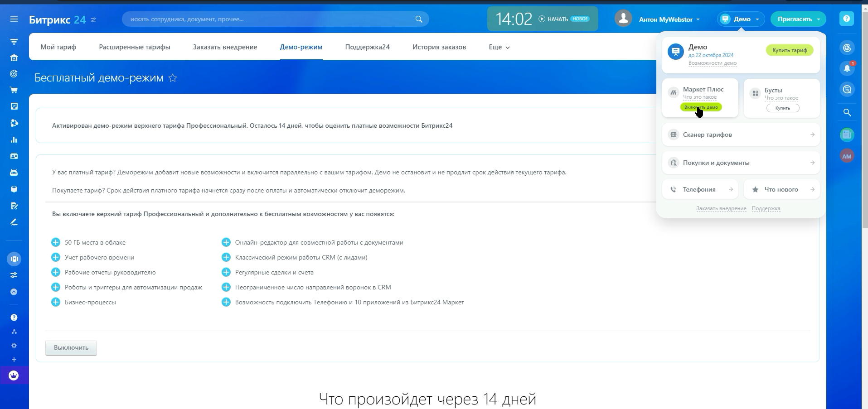Click the crown icon at sidebar bottom
Screen dimensions: 868x409
tap(14, 375)
